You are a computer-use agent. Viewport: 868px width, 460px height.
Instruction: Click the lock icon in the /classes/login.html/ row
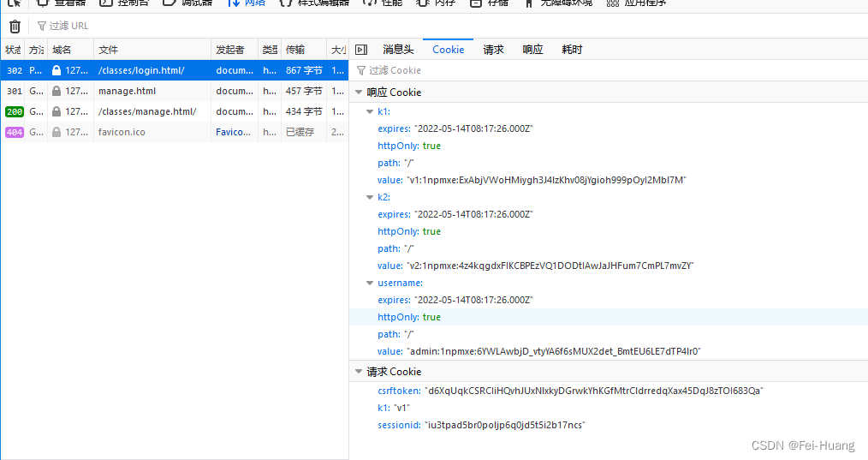click(x=56, y=70)
